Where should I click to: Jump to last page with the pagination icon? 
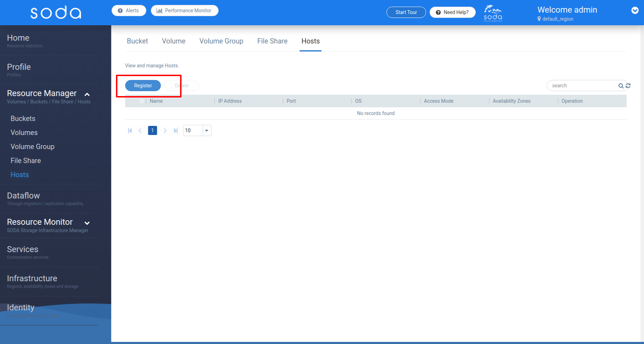pyautogui.click(x=176, y=130)
